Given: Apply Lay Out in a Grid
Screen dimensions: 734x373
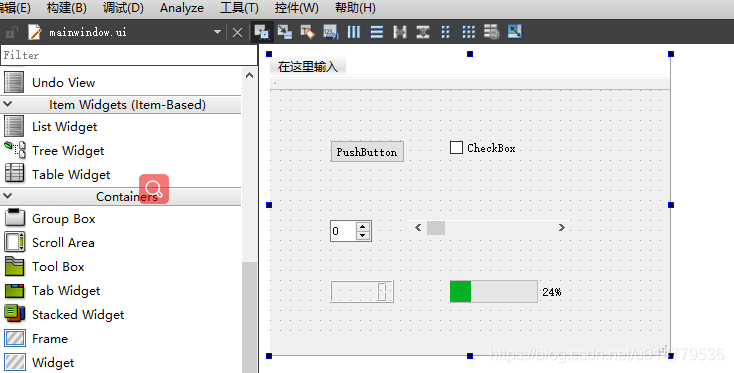Looking at the screenshot, I should tap(469, 32).
